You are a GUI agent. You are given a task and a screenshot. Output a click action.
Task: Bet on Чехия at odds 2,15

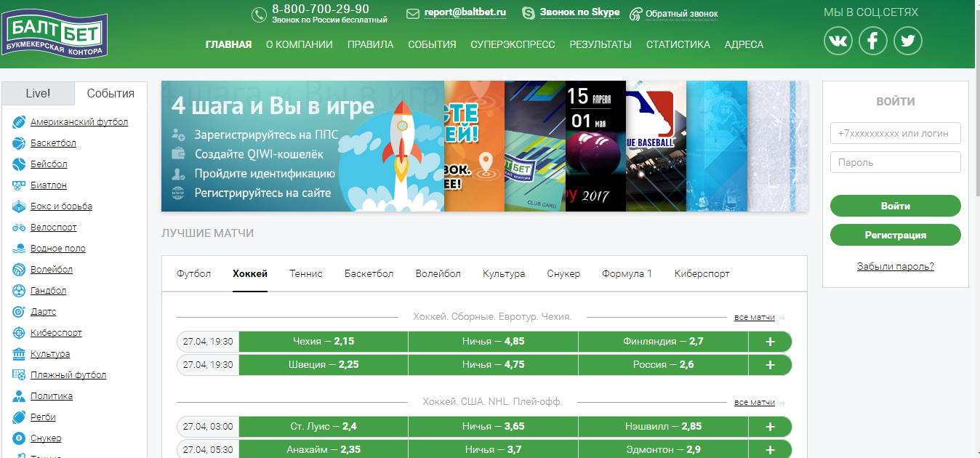click(x=324, y=342)
